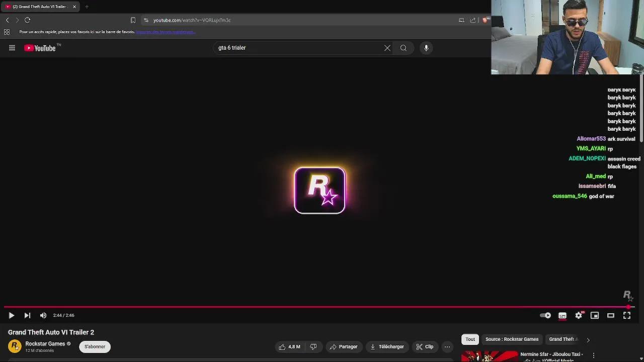Click the YMS_AYARI chat username
Screen dimensions: 644x362
pos(591,149)
